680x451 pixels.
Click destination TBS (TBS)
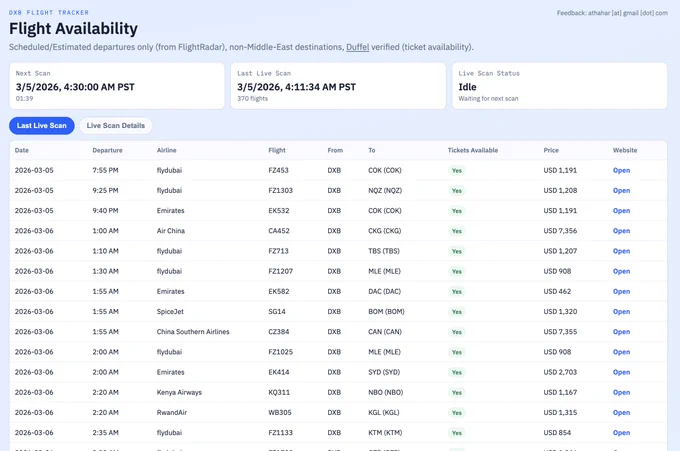[x=384, y=251]
